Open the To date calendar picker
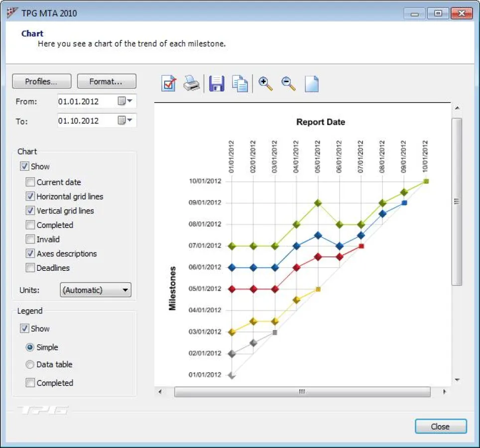The image size is (480, 448). click(x=125, y=120)
